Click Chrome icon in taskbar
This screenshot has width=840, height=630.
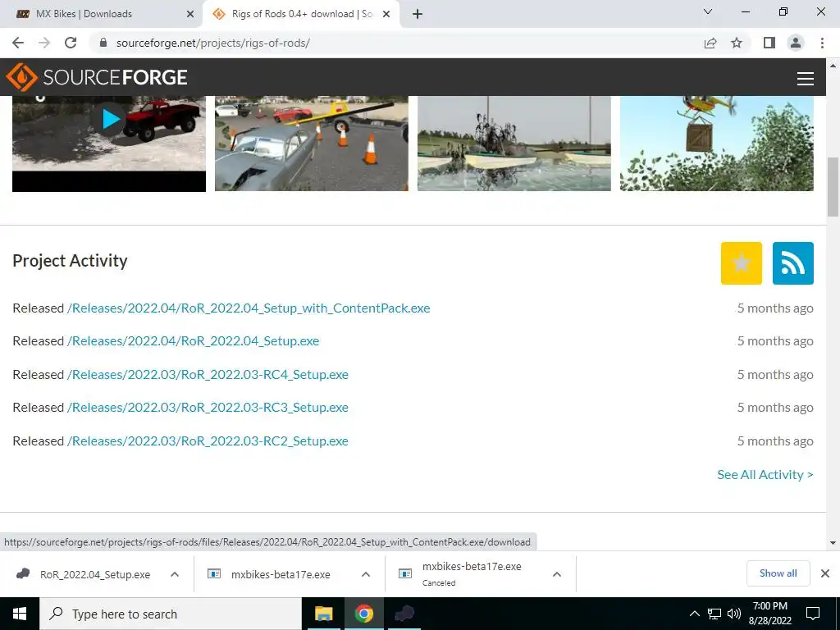[x=363, y=614]
